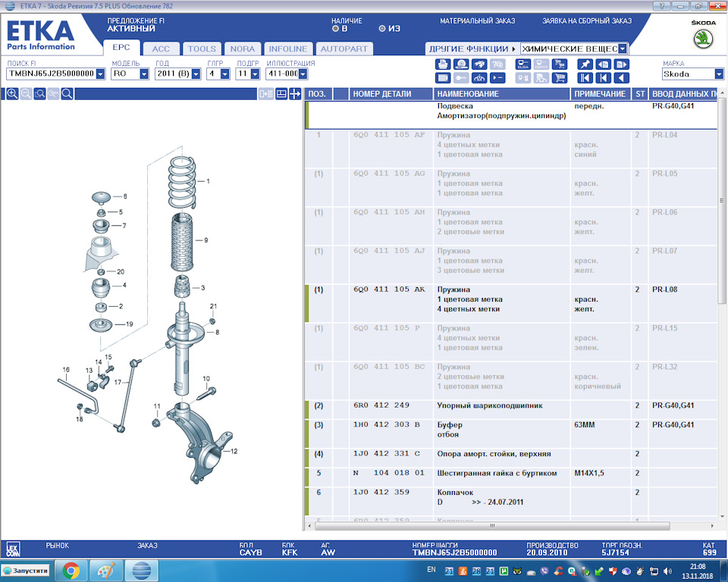The image size is (728, 582).
Task: Click the parts list view icon below the printer
Action: [x=442, y=78]
